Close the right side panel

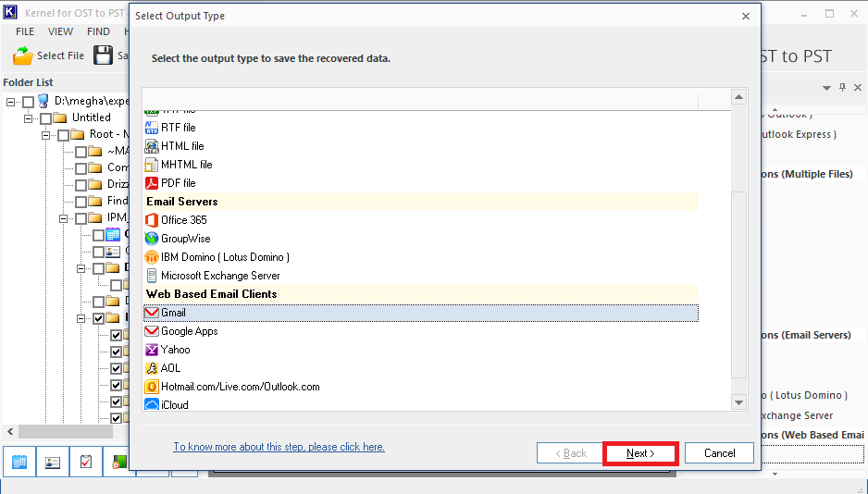(858, 87)
